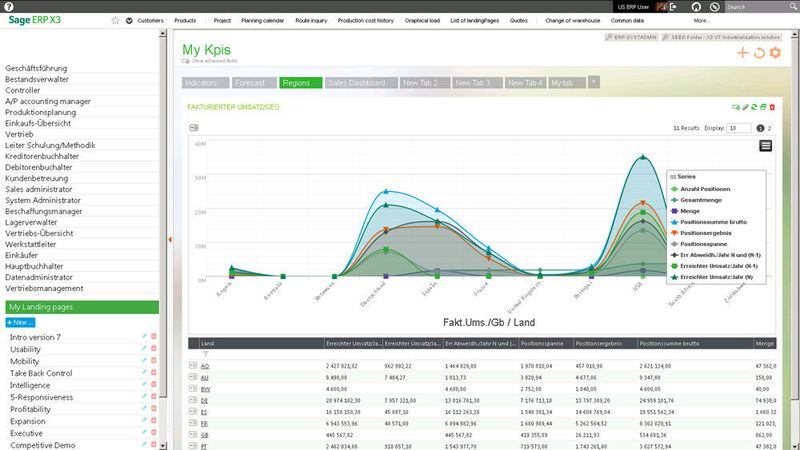800x450 pixels.
Task: Edit the Intelligence landing page
Action: 144,384
